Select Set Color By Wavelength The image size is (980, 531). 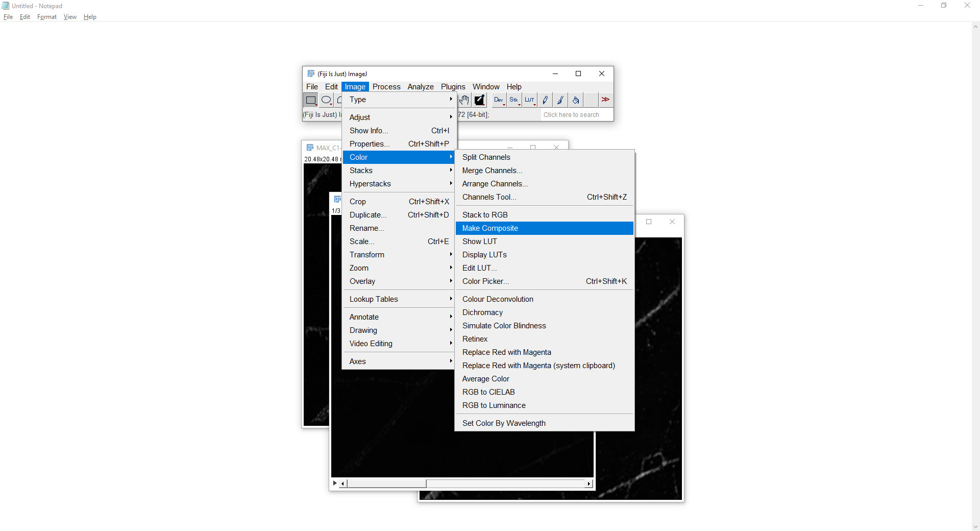[x=545, y=423]
